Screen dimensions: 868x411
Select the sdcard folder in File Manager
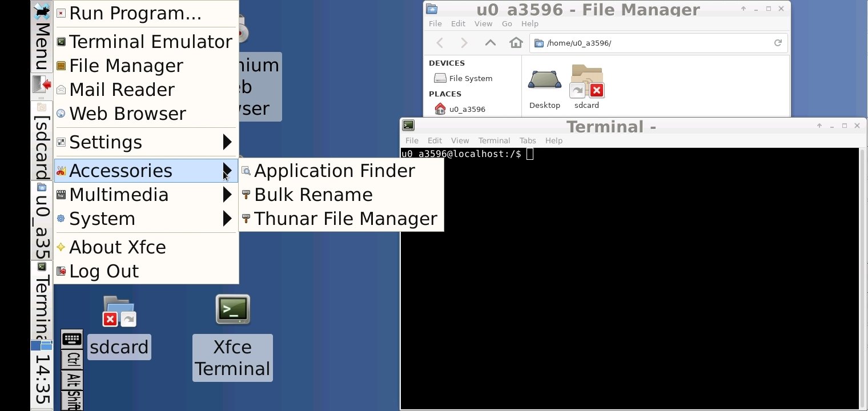[587, 87]
